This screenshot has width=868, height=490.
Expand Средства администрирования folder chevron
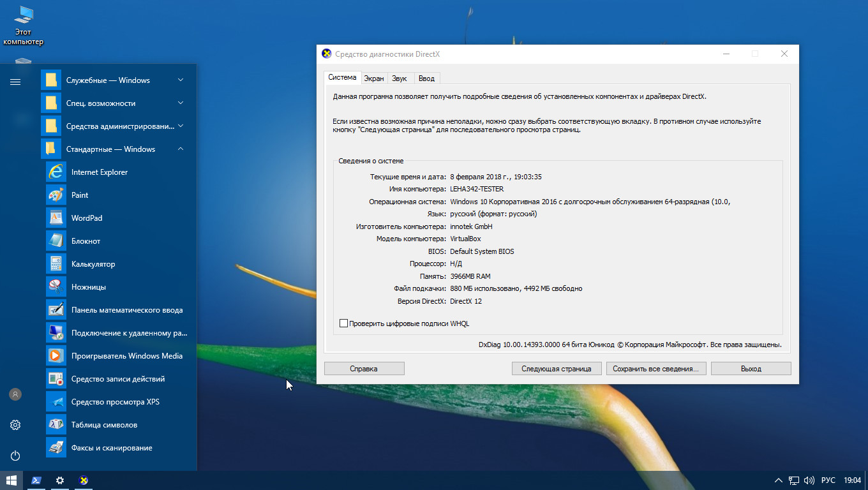[x=181, y=126]
